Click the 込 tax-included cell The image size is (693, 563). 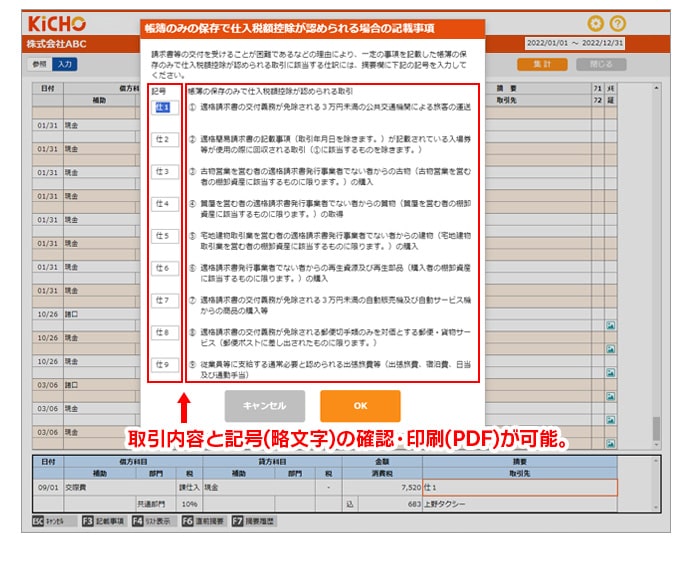[x=350, y=504]
